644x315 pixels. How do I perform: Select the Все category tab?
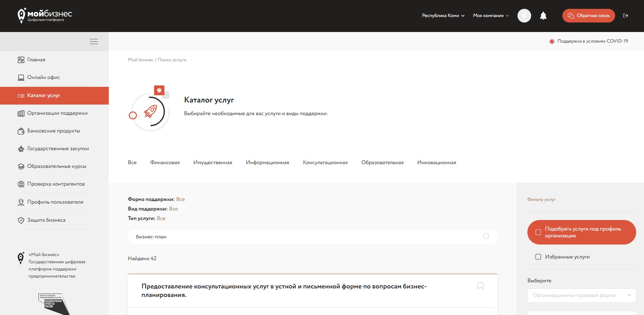click(132, 162)
